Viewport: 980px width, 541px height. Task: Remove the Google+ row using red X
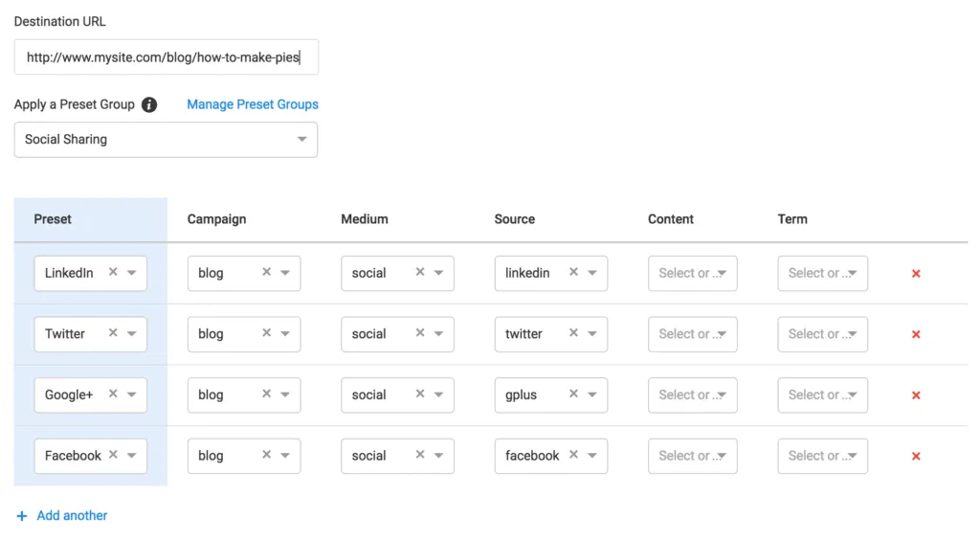pyautogui.click(x=916, y=395)
